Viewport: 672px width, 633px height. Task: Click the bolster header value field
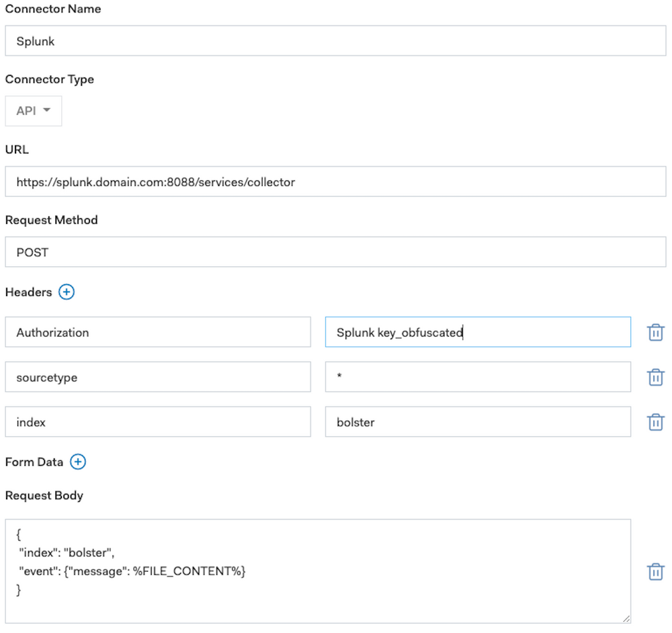tap(478, 422)
